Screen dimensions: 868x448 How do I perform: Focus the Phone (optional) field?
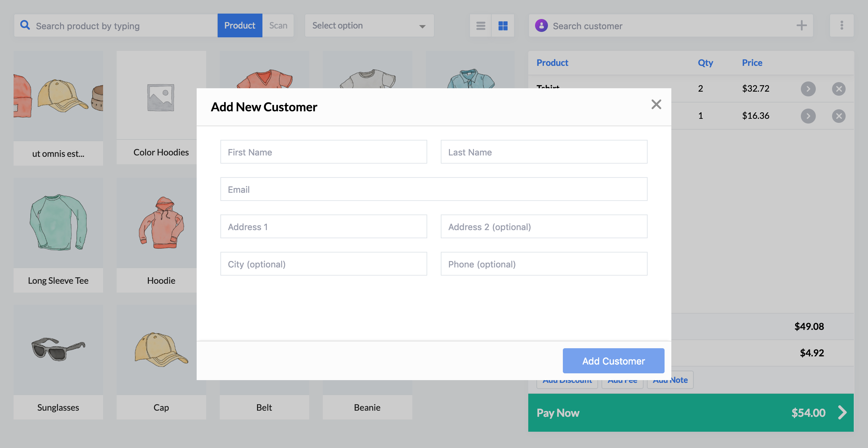click(x=544, y=264)
